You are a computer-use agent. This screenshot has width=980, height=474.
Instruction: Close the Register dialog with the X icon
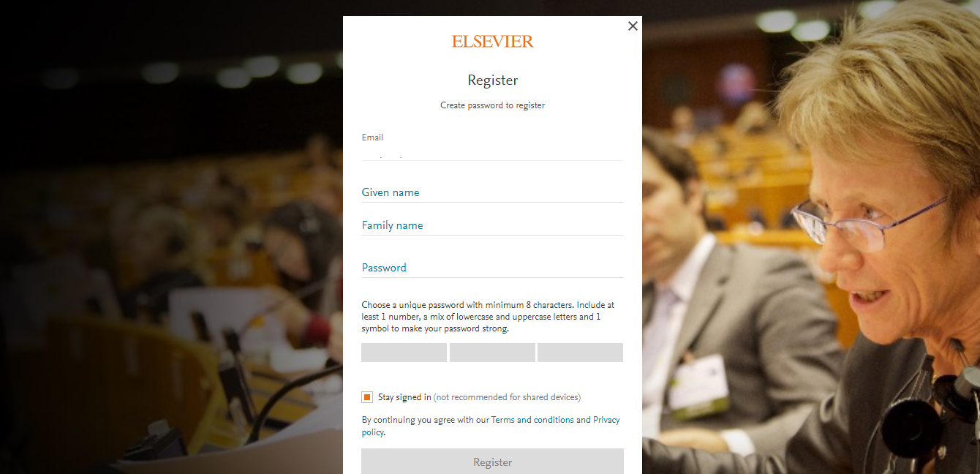(x=633, y=26)
